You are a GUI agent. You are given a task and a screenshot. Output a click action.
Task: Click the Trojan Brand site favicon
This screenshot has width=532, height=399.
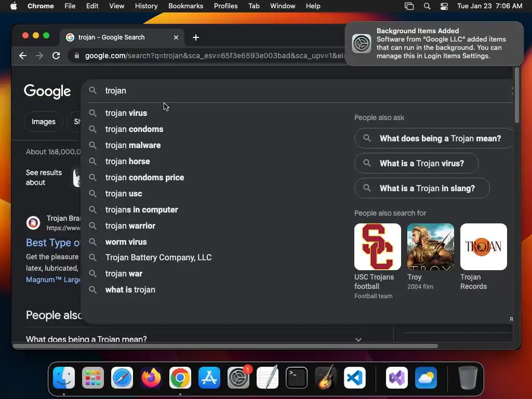pos(33,223)
